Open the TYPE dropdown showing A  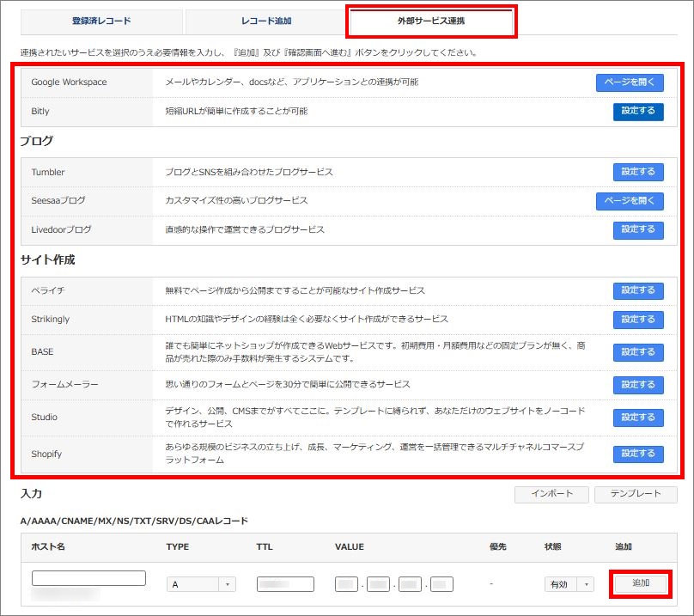(201, 584)
